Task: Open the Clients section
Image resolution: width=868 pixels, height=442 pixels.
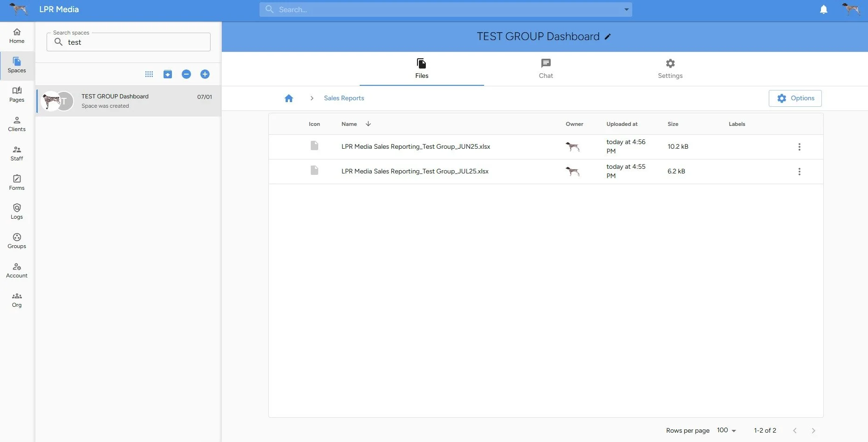Action: tap(17, 124)
